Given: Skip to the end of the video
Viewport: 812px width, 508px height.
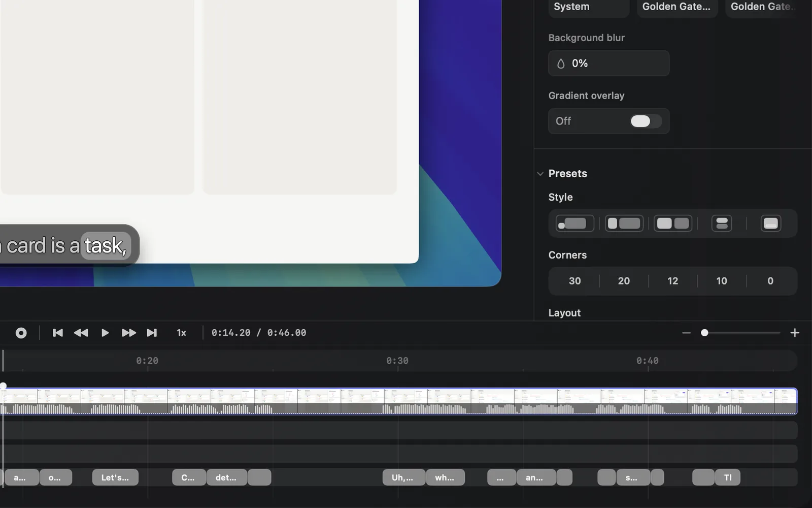Looking at the screenshot, I should point(152,333).
